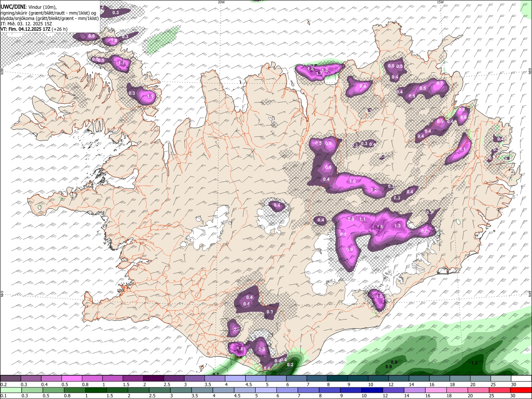
Task: Click upper legend swatch between 2 and 2.5
Action: 153,379
